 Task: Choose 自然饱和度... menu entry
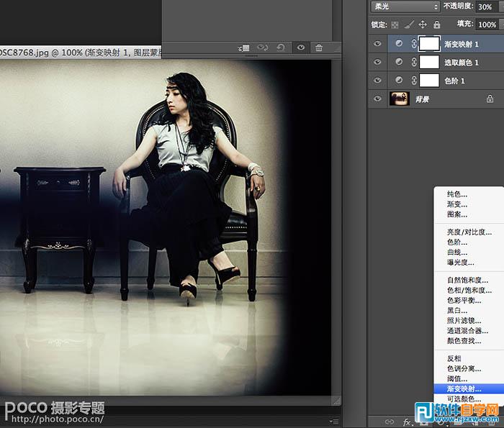tap(468, 281)
